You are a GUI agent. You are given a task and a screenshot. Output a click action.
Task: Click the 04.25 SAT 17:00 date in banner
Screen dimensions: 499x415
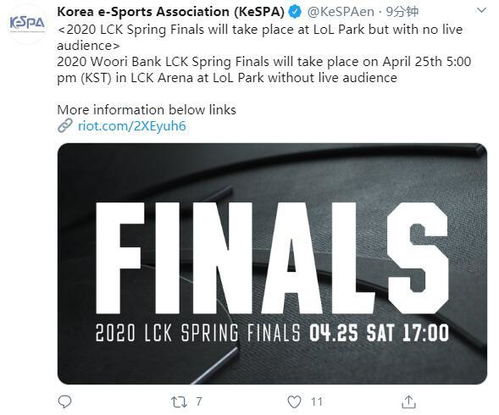(x=379, y=333)
